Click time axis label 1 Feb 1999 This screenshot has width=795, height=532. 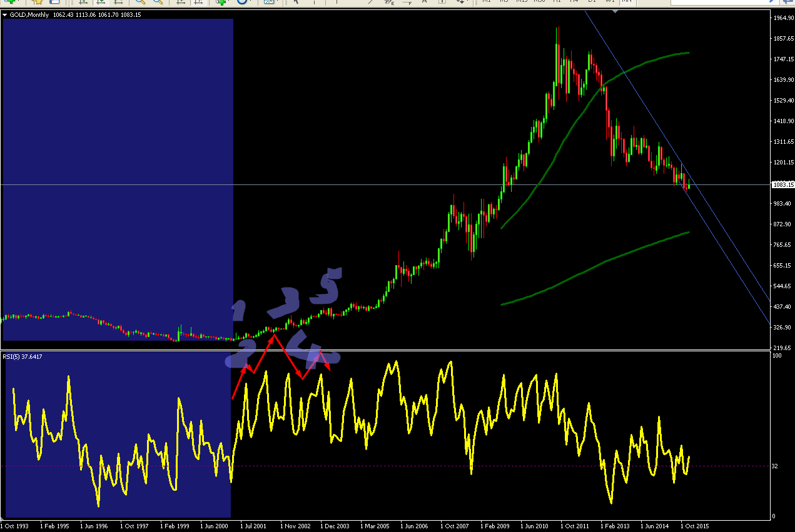coord(174,526)
